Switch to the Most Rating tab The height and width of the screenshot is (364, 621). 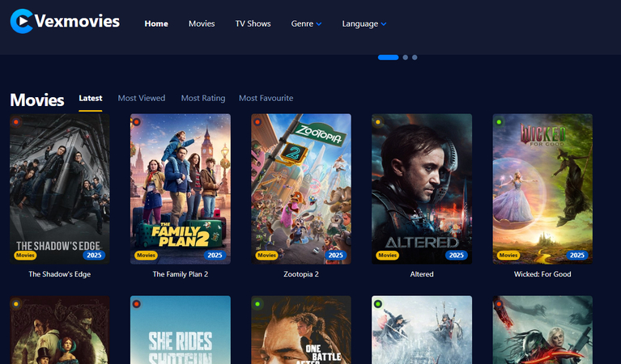tap(203, 98)
